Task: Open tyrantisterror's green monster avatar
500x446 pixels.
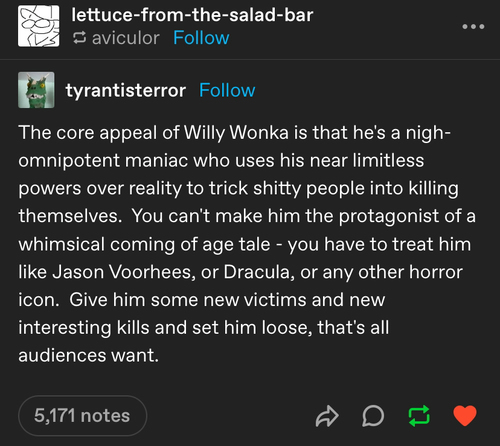Action: [36, 90]
